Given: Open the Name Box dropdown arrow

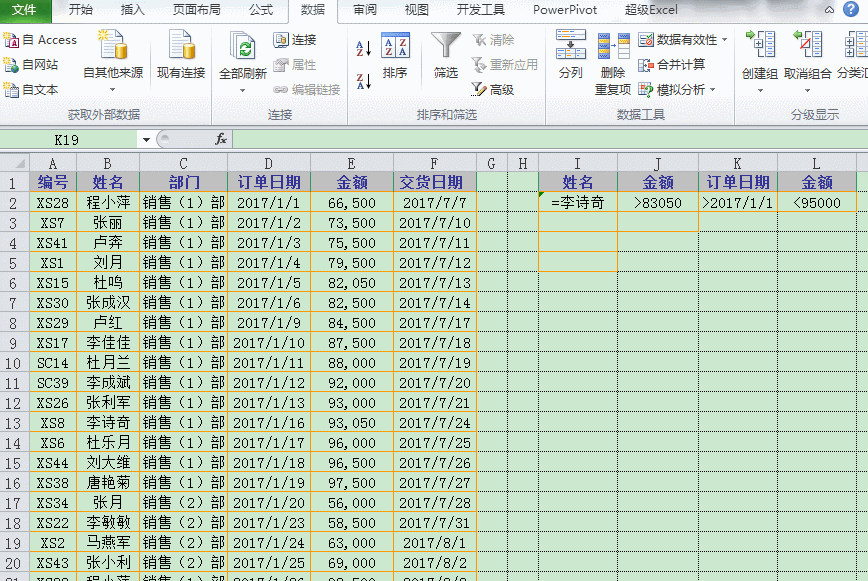Looking at the screenshot, I should pos(146,140).
